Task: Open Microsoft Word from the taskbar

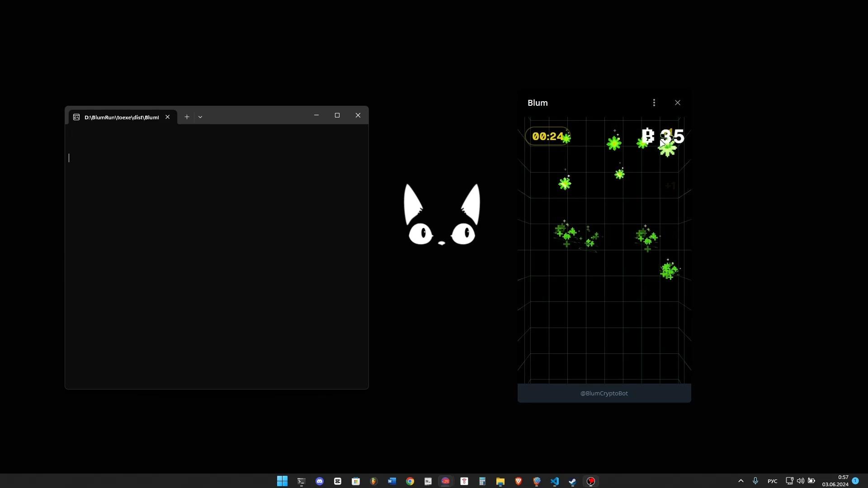Action: (392, 481)
